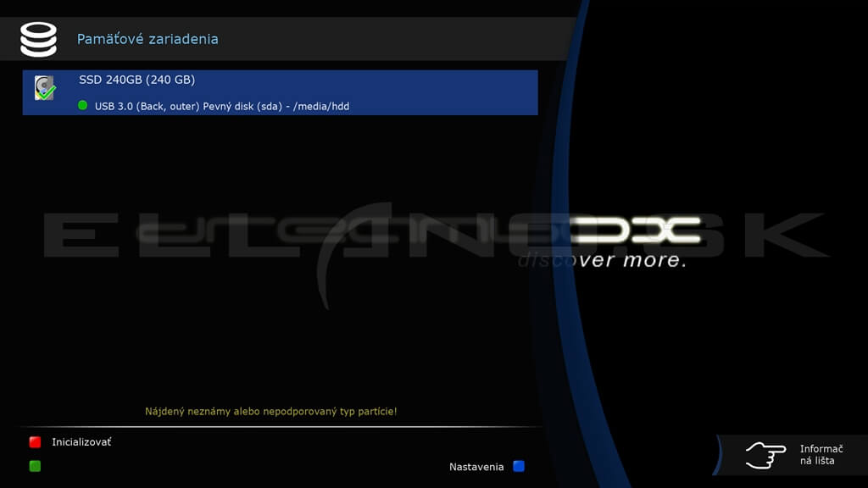The height and width of the screenshot is (488, 868).
Task: Click the Inicializovať label
Action: point(81,442)
